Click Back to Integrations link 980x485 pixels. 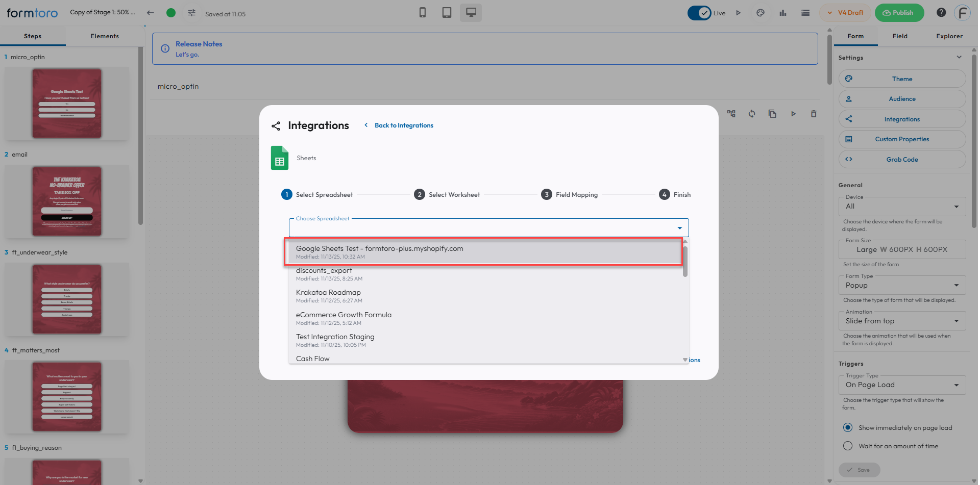point(399,125)
